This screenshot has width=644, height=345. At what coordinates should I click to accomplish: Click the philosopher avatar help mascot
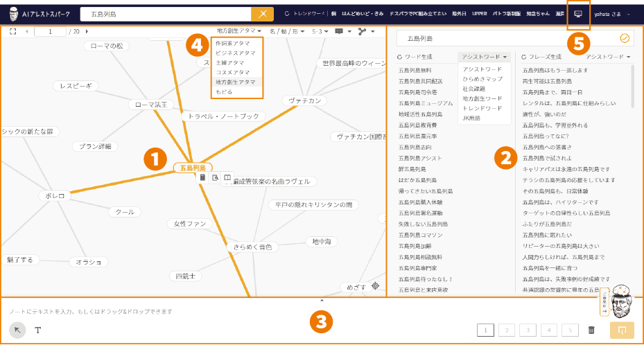621,301
